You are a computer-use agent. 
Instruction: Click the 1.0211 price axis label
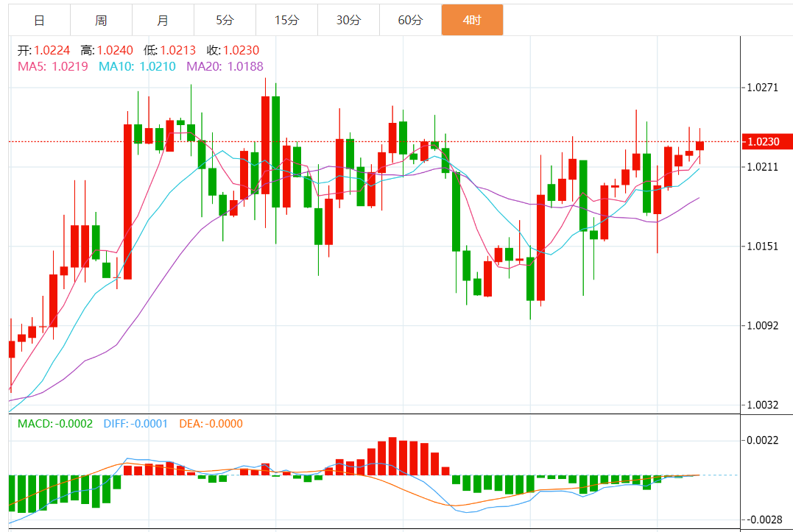[x=763, y=167]
